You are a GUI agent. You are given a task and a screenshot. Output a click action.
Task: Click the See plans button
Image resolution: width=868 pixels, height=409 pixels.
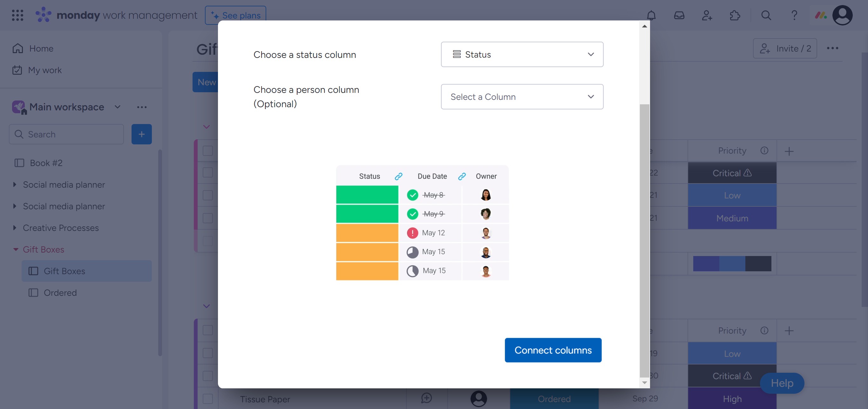coord(235,15)
